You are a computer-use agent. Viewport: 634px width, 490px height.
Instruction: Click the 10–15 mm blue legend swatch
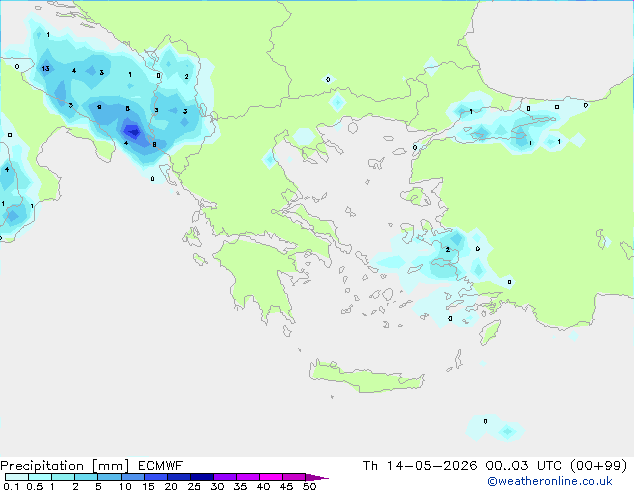pos(132,477)
